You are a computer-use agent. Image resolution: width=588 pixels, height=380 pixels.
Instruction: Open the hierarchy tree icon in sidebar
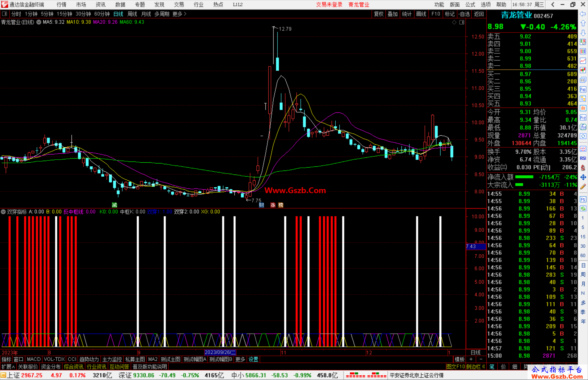(583, 99)
